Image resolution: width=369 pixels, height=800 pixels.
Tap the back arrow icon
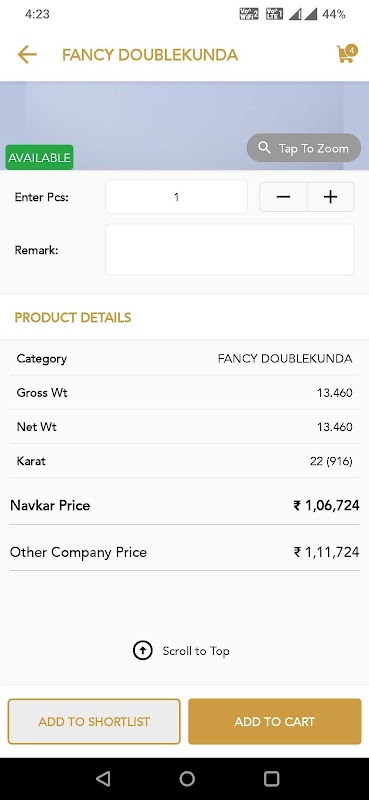[27, 55]
